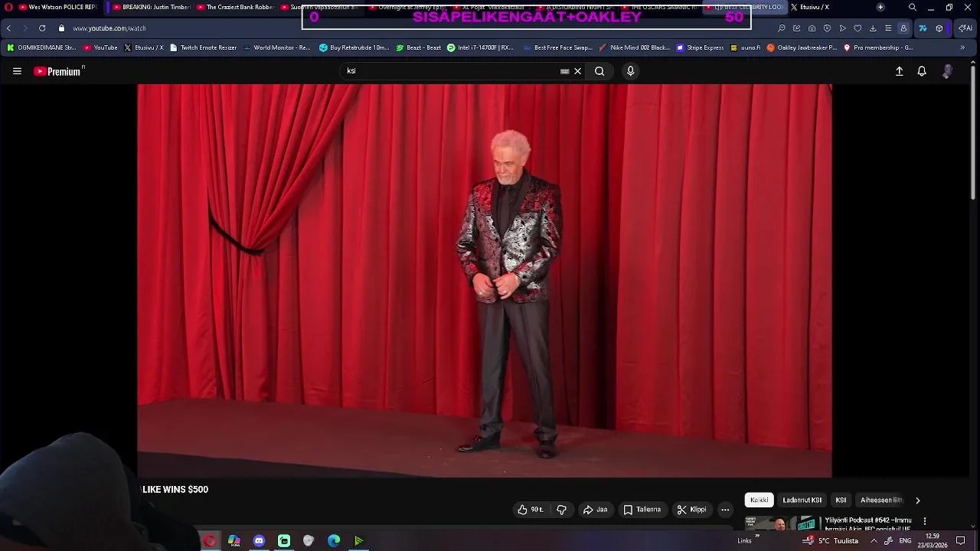This screenshot has width=980, height=551.
Task: Open the upload/create video icon
Action: (900, 71)
